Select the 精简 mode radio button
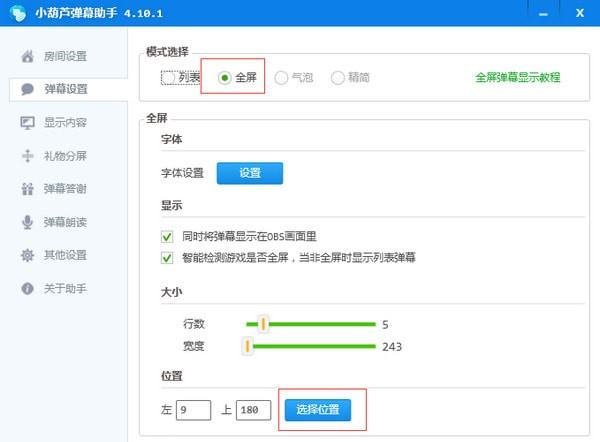 338,78
